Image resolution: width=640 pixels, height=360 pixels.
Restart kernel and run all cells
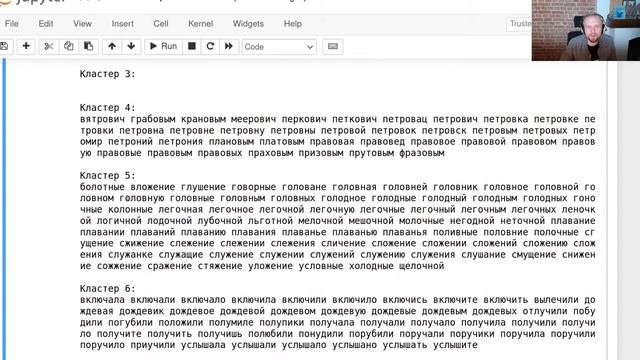229,47
